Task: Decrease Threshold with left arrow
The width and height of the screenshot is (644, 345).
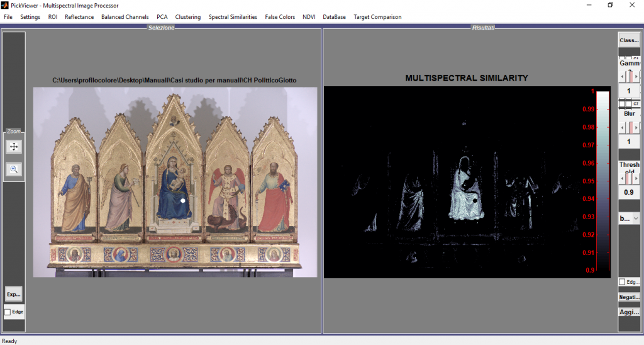Action: [622, 178]
